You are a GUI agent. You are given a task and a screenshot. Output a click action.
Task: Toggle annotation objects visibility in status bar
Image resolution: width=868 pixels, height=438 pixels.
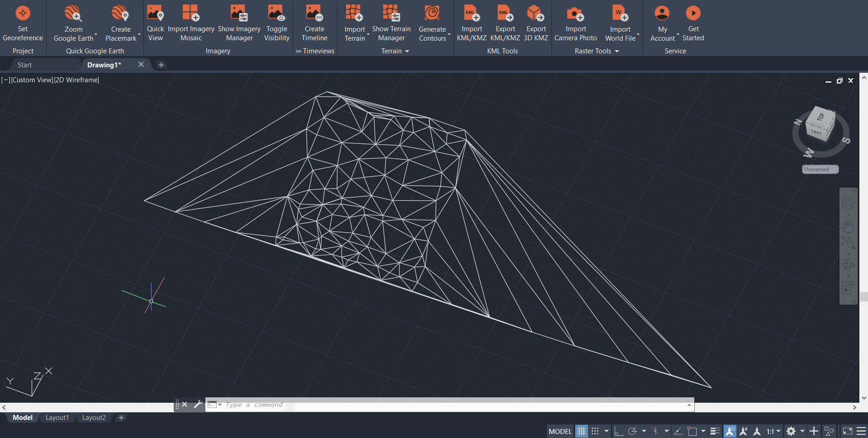tap(730, 431)
